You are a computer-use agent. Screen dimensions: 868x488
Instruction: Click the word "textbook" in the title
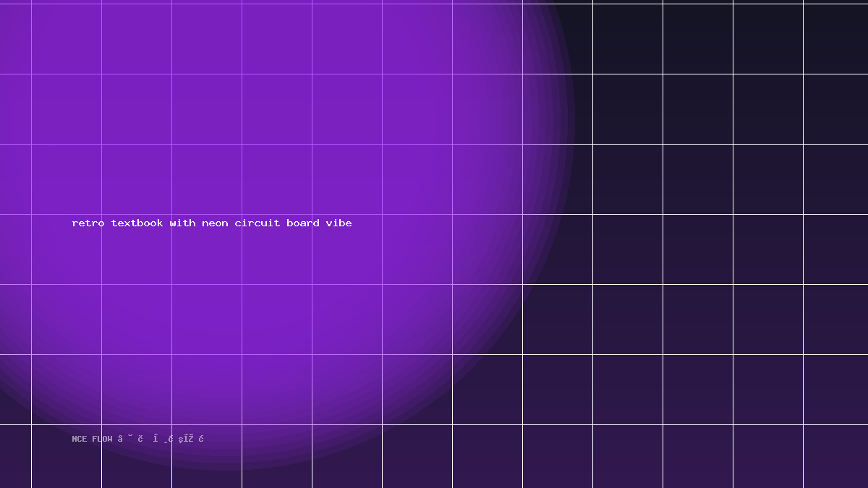(137, 223)
